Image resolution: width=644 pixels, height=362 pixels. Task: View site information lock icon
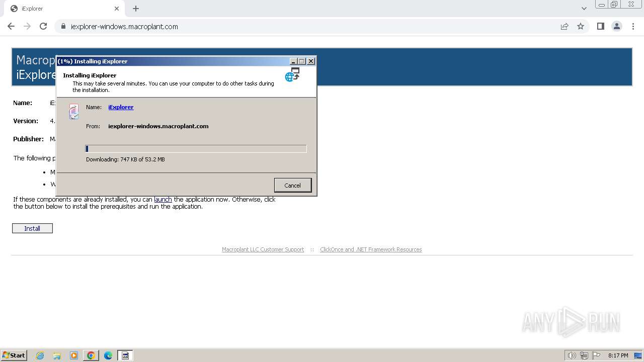click(63, 27)
